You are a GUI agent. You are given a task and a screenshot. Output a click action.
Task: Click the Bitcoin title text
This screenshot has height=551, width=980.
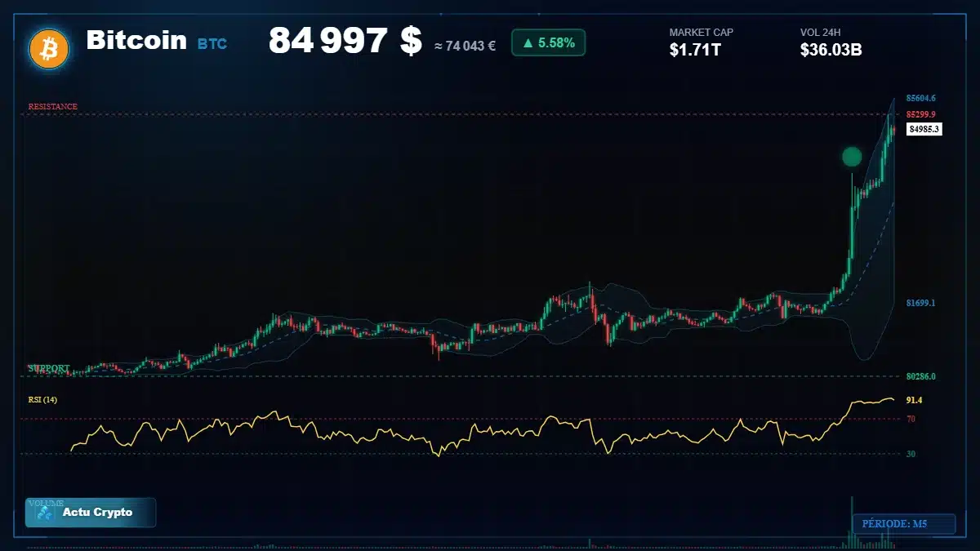click(136, 40)
